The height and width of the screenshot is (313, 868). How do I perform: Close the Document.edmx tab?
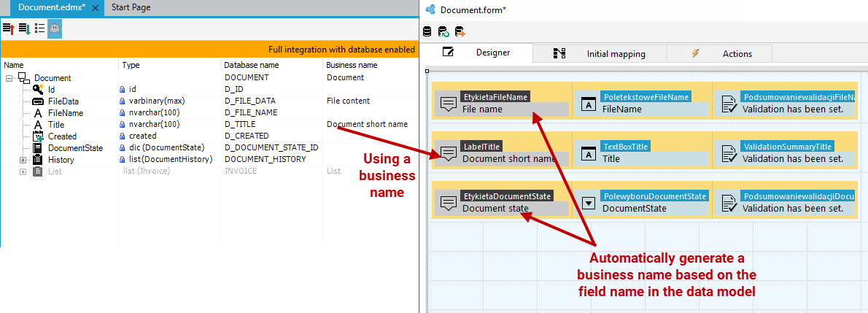pos(95,8)
